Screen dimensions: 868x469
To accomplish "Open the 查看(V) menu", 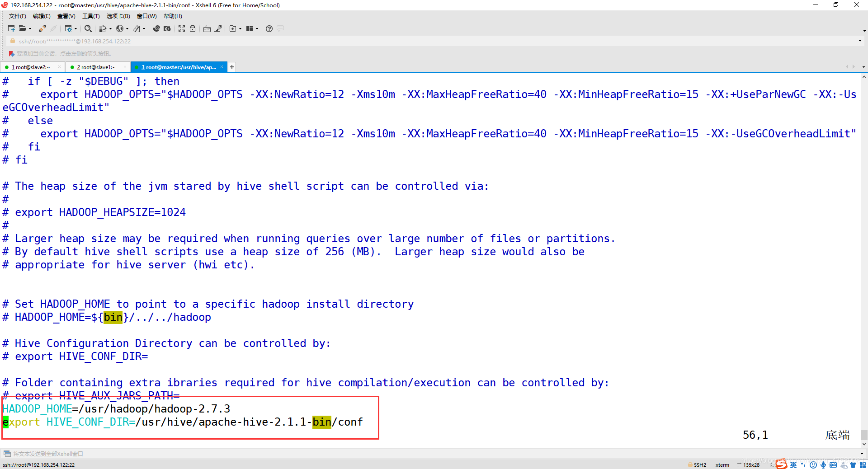I will [x=66, y=16].
